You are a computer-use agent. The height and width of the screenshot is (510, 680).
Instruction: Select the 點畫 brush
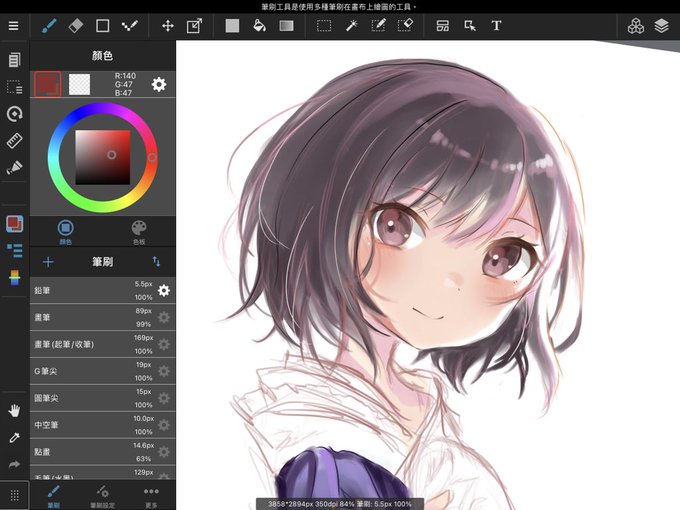pos(103,452)
